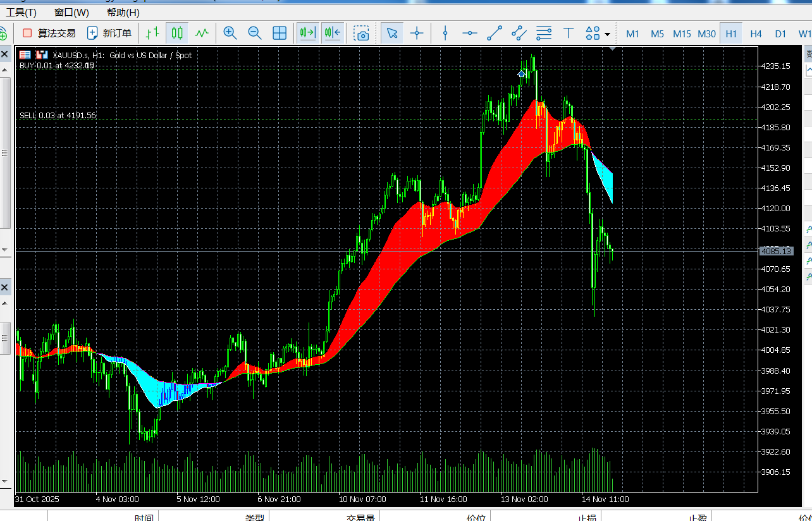Click the 3906.15 price scale label

click(777, 472)
